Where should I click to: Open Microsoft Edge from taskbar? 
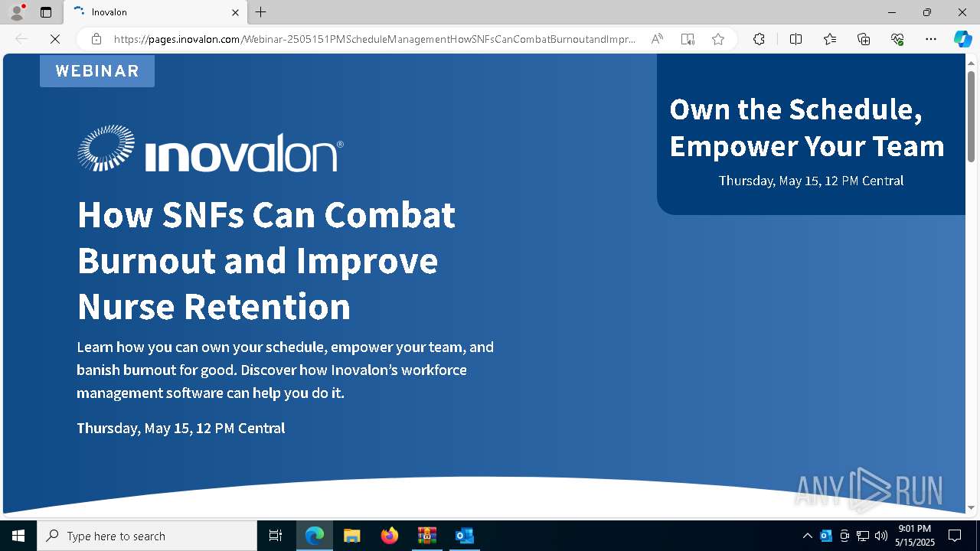point(315,536)
